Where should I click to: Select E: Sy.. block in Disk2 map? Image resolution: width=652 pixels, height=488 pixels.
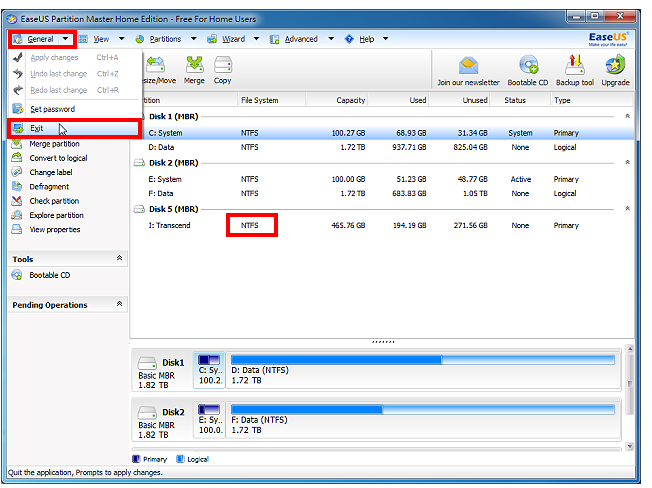point(210,420)
